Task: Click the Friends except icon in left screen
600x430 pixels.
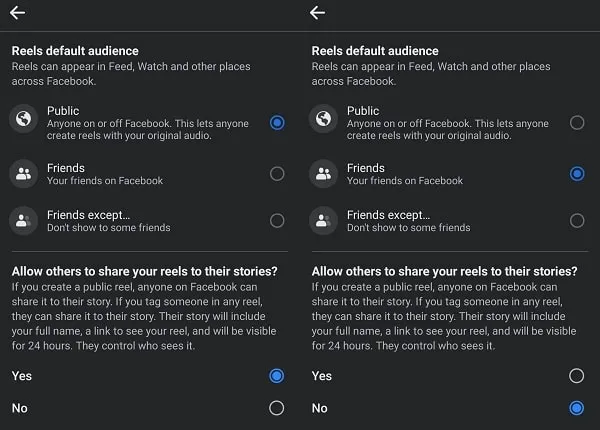Action: pyautogui.click(x=23, y=221)
